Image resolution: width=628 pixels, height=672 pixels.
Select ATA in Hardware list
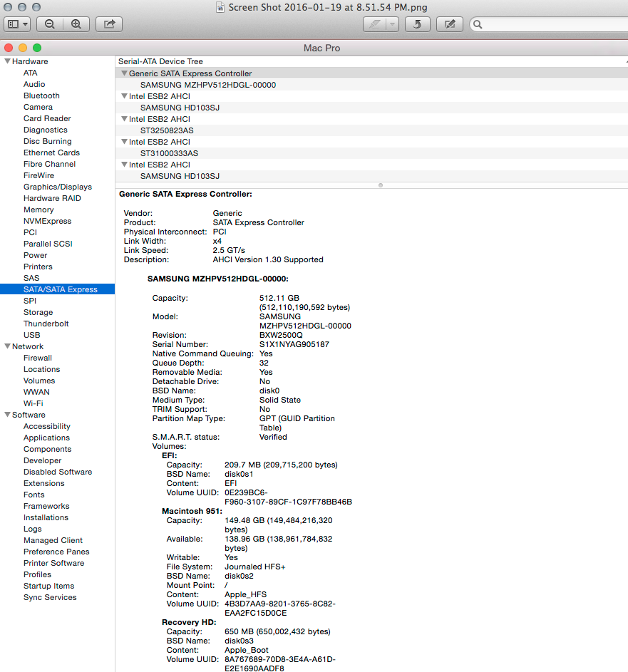[x=31, y=73]
